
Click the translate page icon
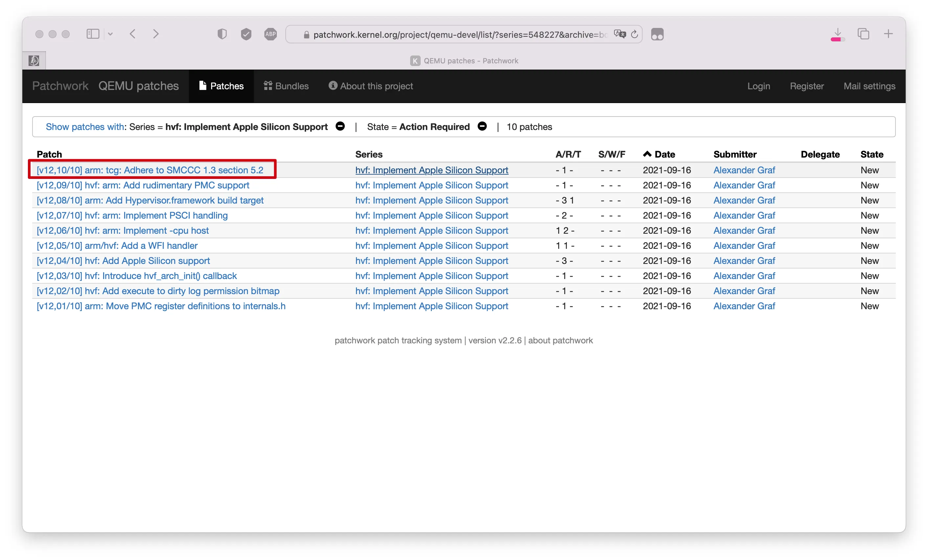[x=620, y=34]
